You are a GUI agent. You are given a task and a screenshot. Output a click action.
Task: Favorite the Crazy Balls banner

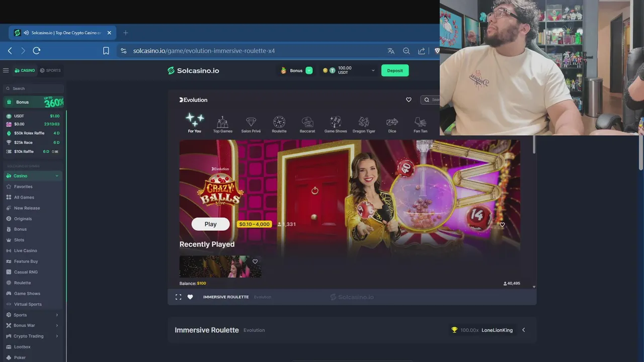[502, 225]
